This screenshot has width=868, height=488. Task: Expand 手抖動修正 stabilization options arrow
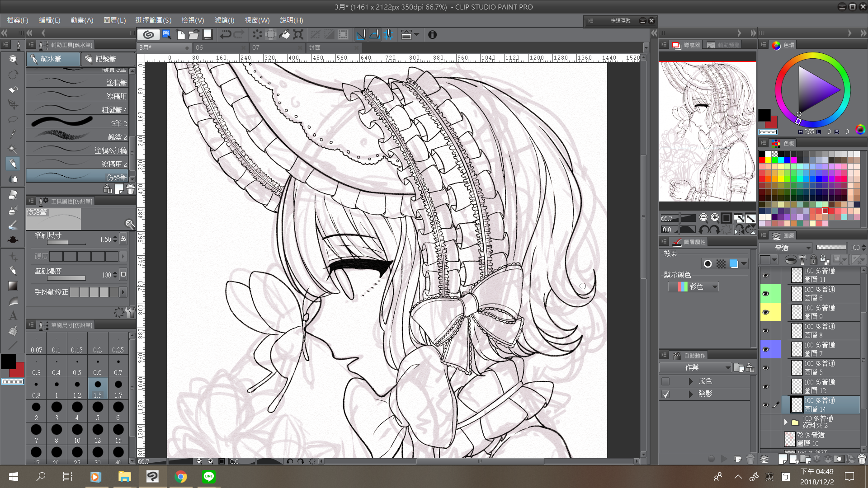tap(123, 292)
